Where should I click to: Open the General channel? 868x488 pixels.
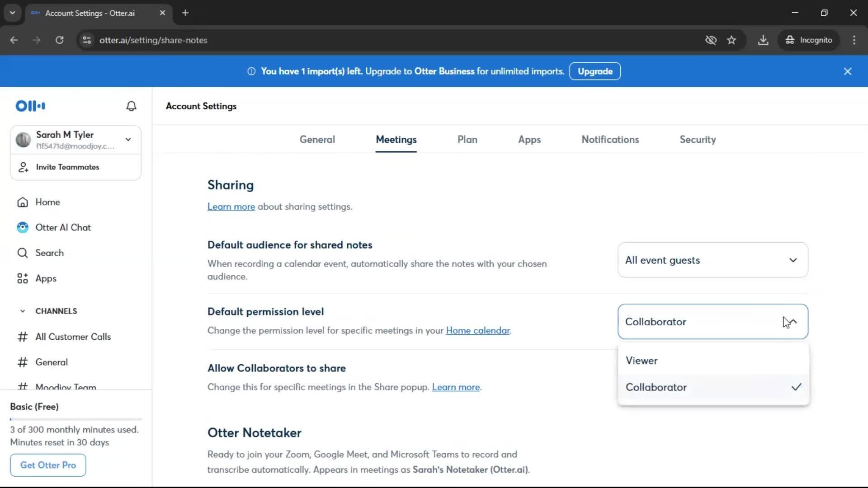(x=52, y=362)
